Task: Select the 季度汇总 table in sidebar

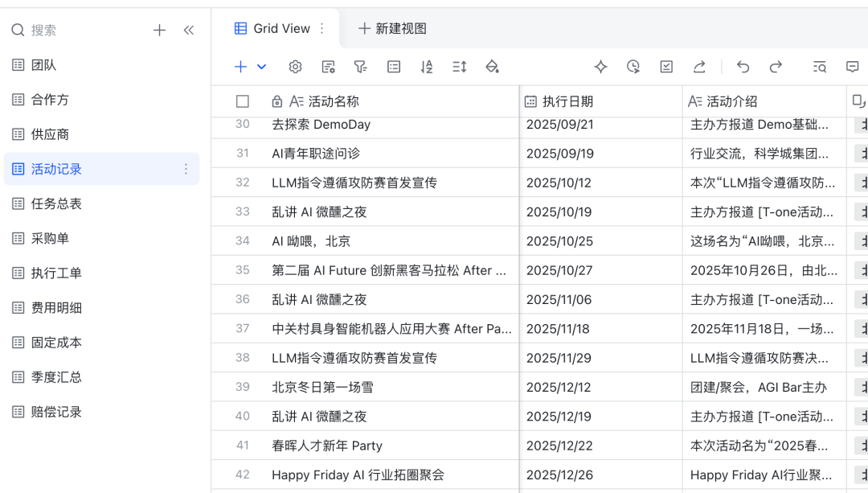Action: 101,377
